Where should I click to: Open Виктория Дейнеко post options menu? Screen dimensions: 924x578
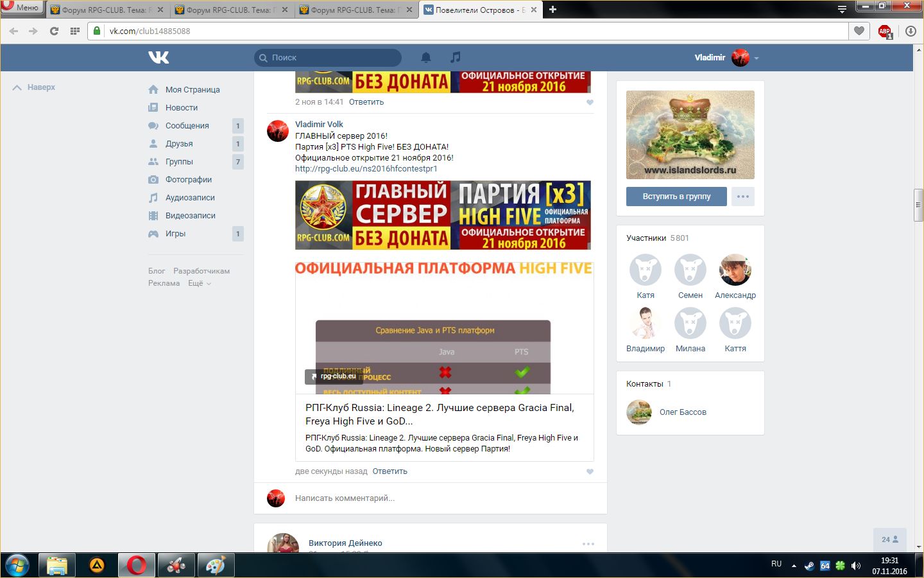coord(588,544)
